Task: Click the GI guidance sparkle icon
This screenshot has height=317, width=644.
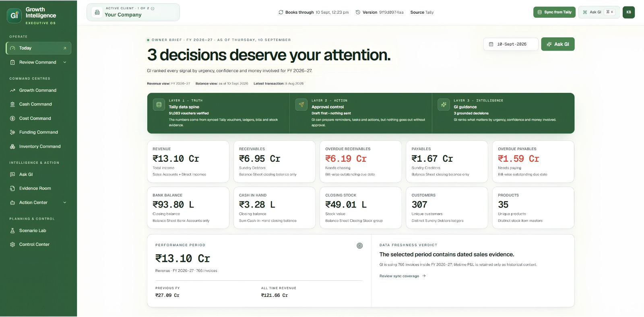Action: [x=444, y=105]
